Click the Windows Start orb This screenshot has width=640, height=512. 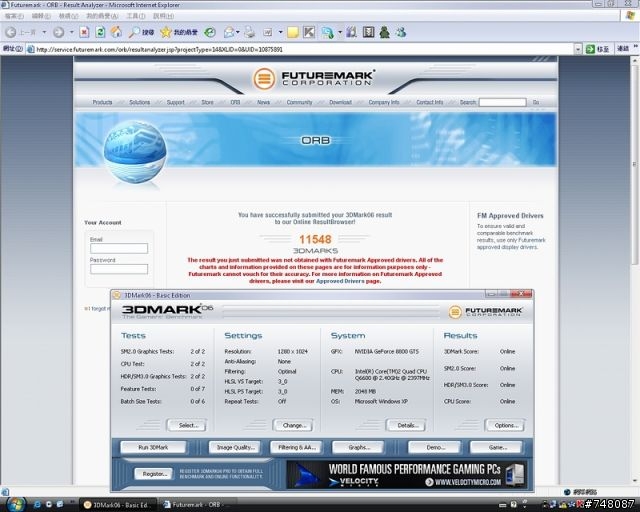click(x=15, y=505)
